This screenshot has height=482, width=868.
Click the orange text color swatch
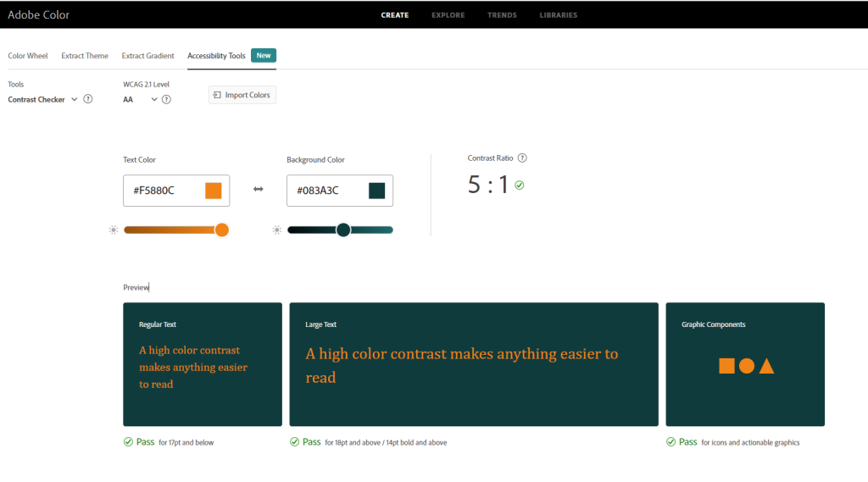pyautogui.click(x=214, y=191)
